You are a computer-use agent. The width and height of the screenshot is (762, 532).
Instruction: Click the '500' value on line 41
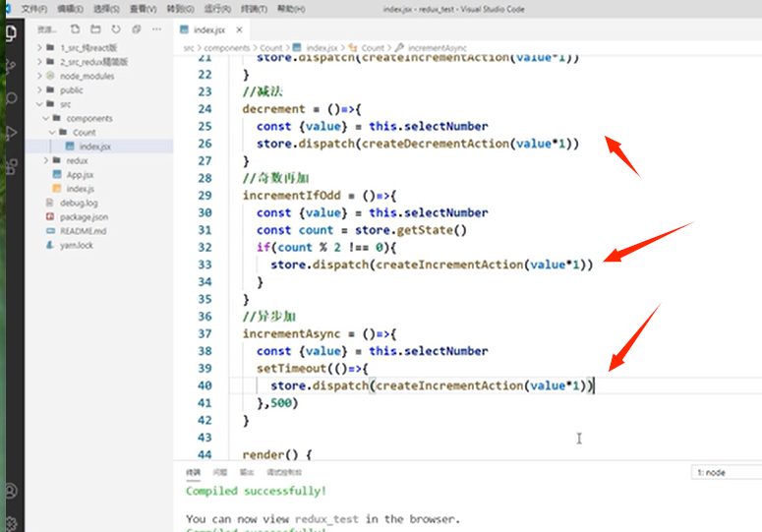coord(281,403)
